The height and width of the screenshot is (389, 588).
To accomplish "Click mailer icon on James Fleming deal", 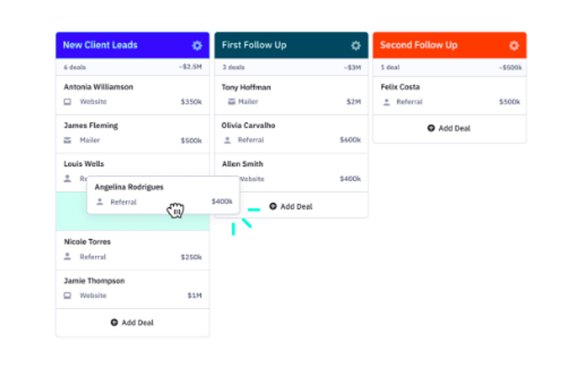I will pos(68,140).
